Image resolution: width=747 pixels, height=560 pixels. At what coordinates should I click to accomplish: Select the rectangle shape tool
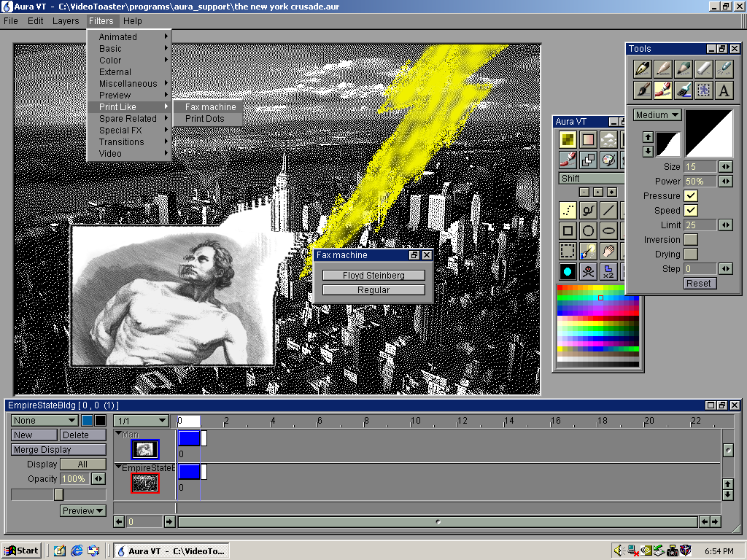tap(568, 231)
